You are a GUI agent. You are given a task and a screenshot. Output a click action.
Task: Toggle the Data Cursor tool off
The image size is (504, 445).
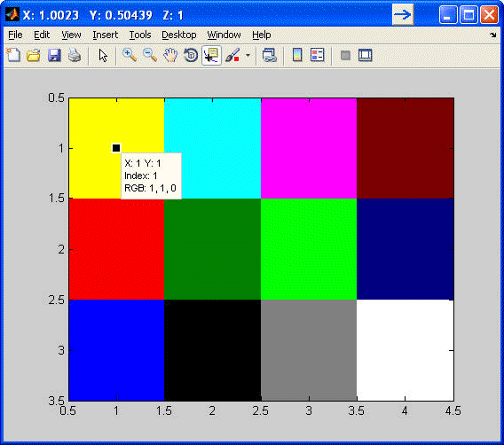coord(211,56)
